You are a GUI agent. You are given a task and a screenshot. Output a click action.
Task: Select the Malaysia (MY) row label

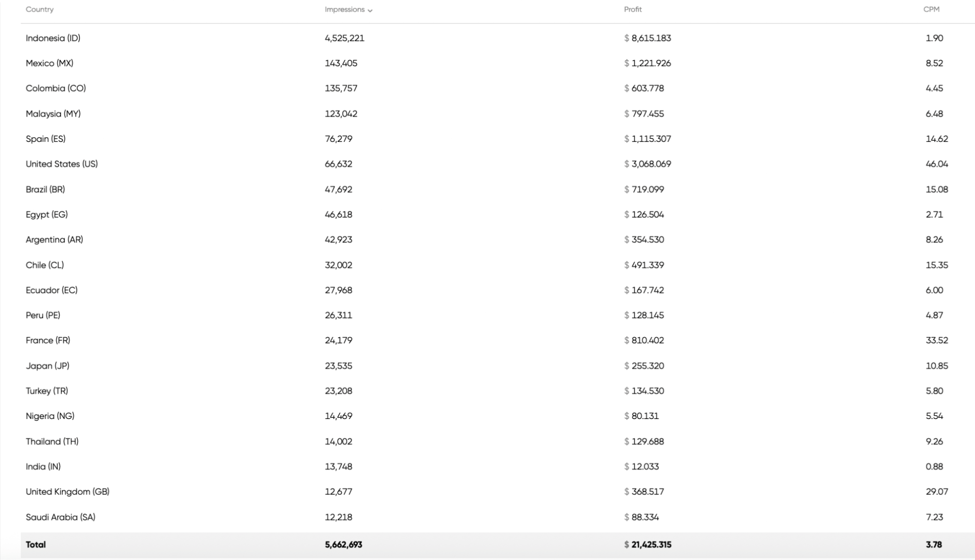click(53, 114)
